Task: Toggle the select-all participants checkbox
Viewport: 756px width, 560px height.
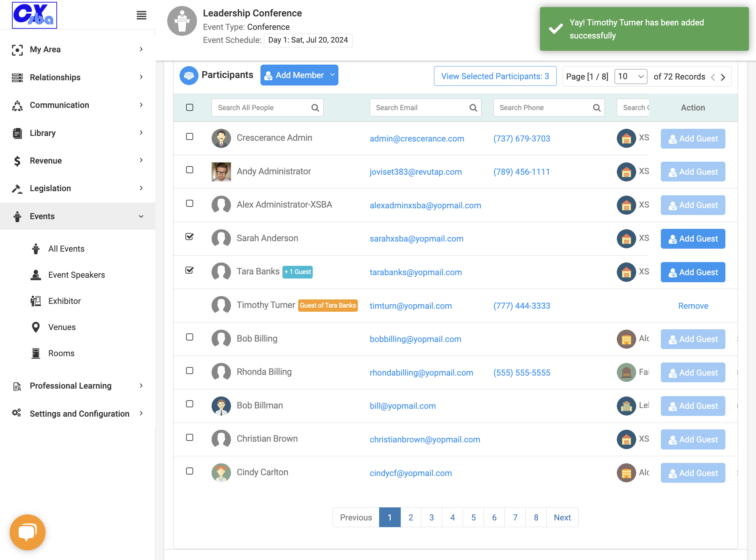Action: coord(190,108)
